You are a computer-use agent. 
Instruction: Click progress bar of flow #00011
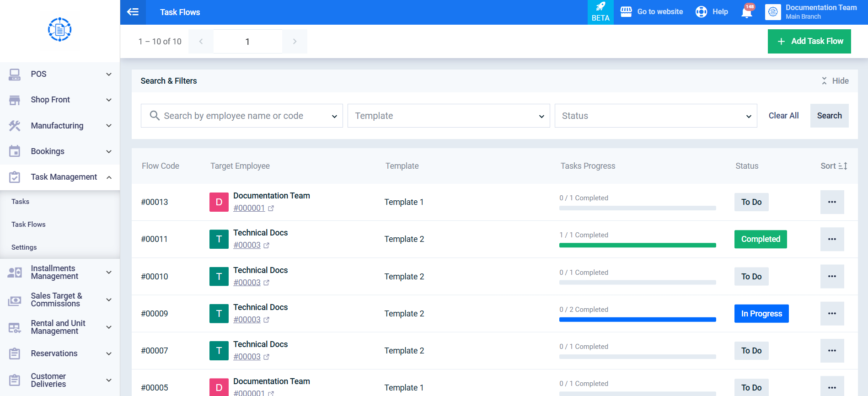click(x=638, y=245)
